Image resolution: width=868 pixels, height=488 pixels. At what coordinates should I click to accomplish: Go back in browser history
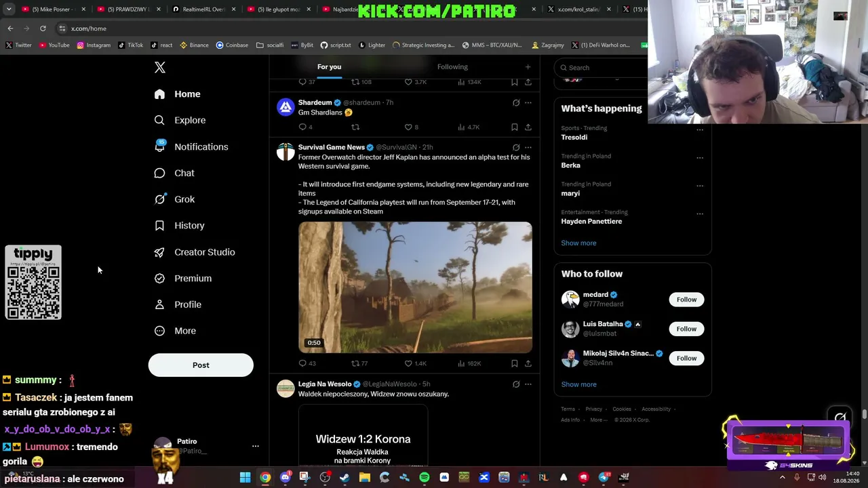pyautogui.click(x=10, y=28)
